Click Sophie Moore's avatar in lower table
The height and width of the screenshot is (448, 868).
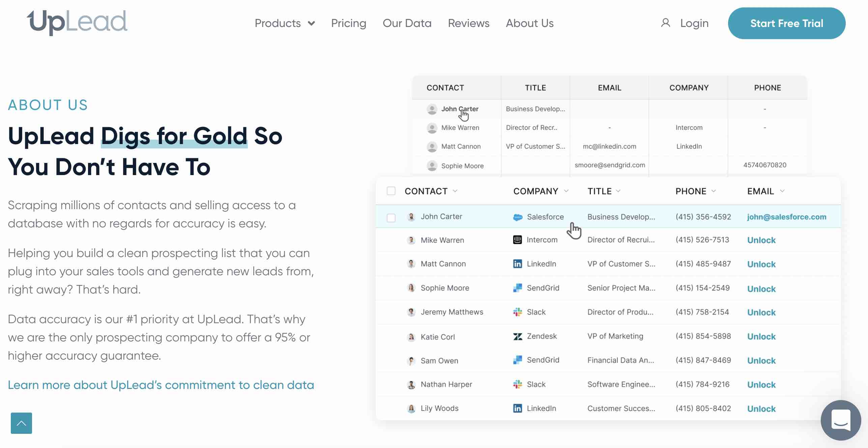click(411, 288)
